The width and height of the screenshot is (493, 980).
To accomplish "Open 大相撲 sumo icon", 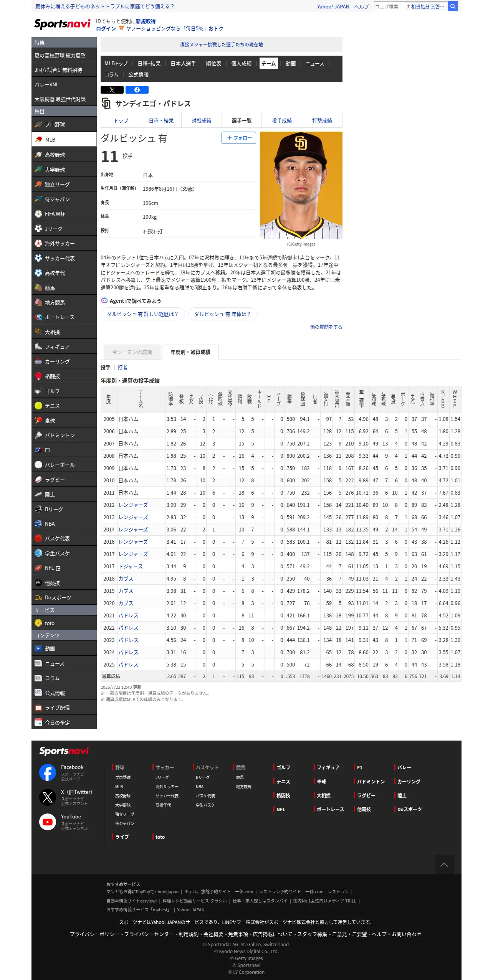I will tap(38, 332).
